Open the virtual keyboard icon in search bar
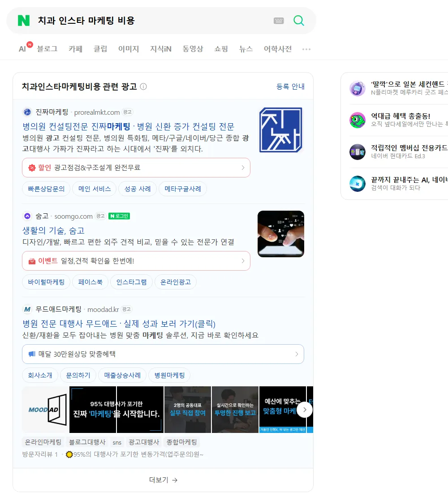This screenshot has height=493, width=448. [x=279, y=21]
